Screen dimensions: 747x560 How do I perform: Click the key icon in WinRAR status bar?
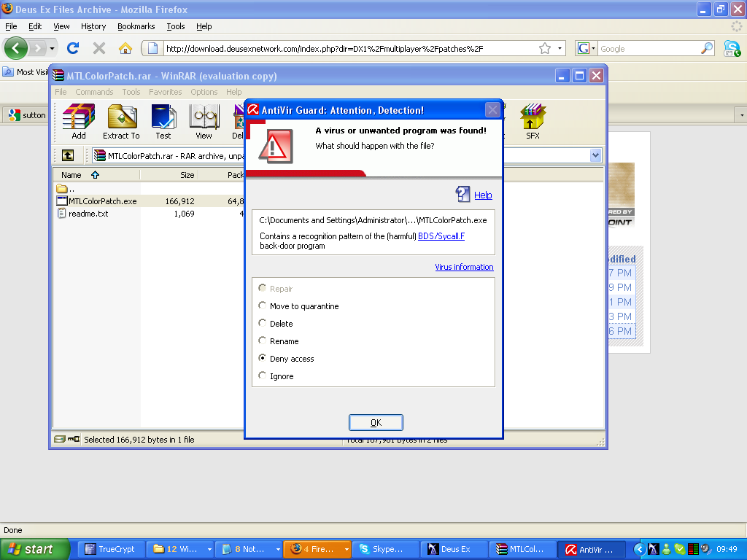74,439
